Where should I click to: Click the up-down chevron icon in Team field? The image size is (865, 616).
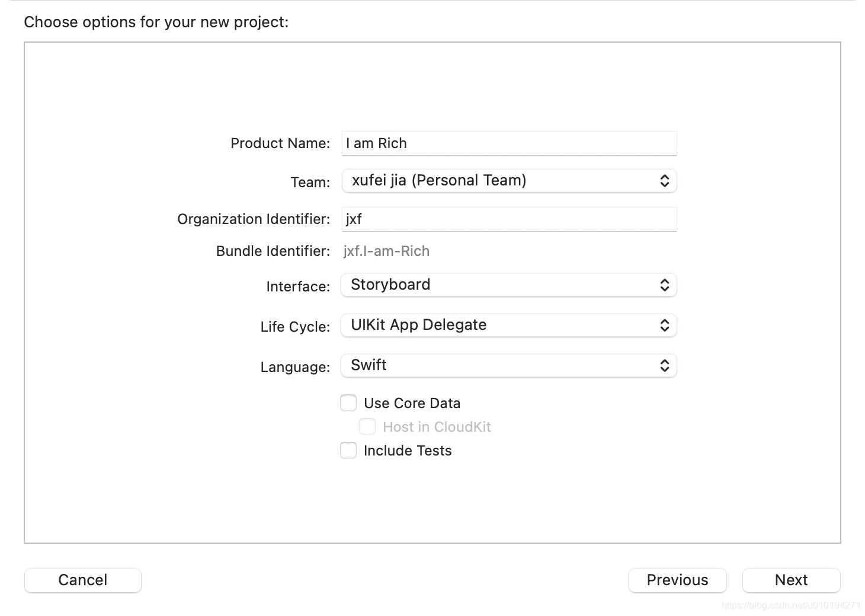pyautogui.click(x=664, y=181)
